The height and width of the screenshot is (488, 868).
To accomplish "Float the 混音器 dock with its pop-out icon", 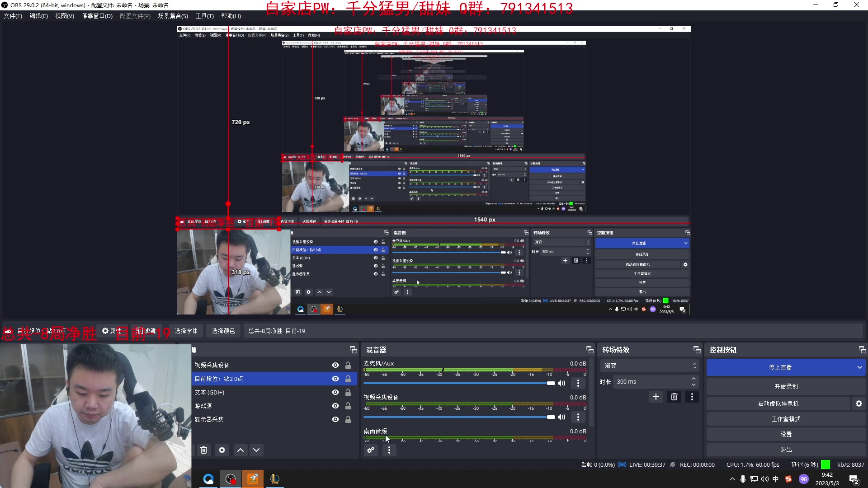I will [x=590, y=350].
